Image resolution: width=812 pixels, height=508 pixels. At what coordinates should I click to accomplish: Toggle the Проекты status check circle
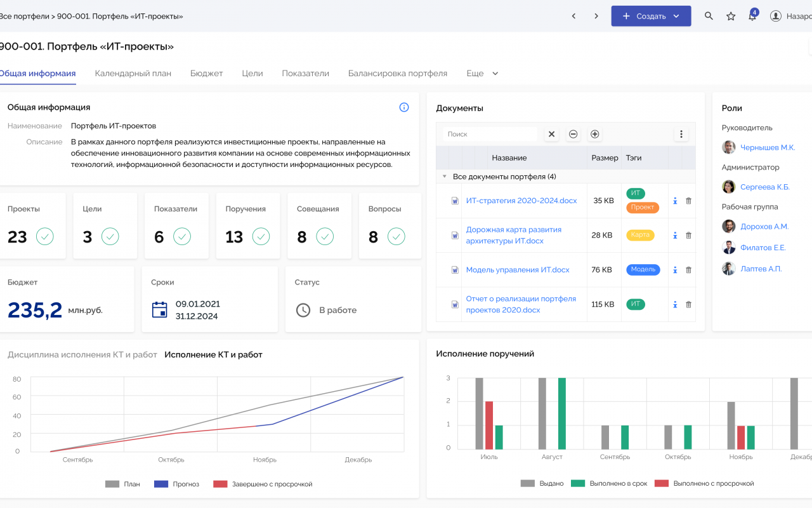point(45,237)
